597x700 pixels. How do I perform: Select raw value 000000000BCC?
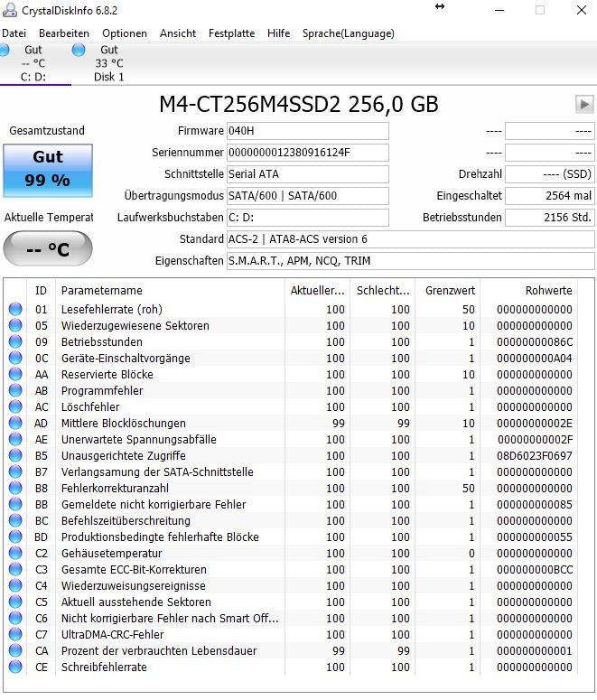click(535, 570)
